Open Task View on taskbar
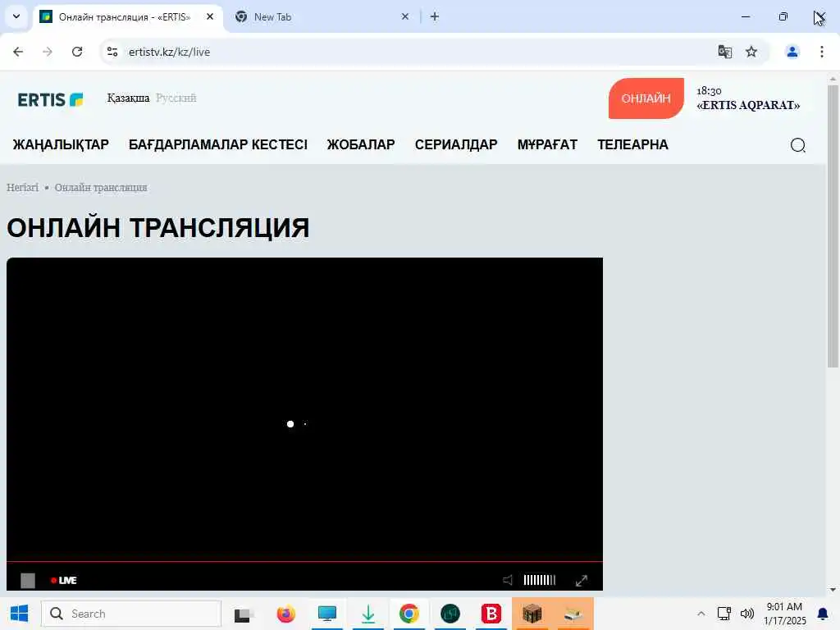Viewport: 840px width, 630px height. coord(244,614)
